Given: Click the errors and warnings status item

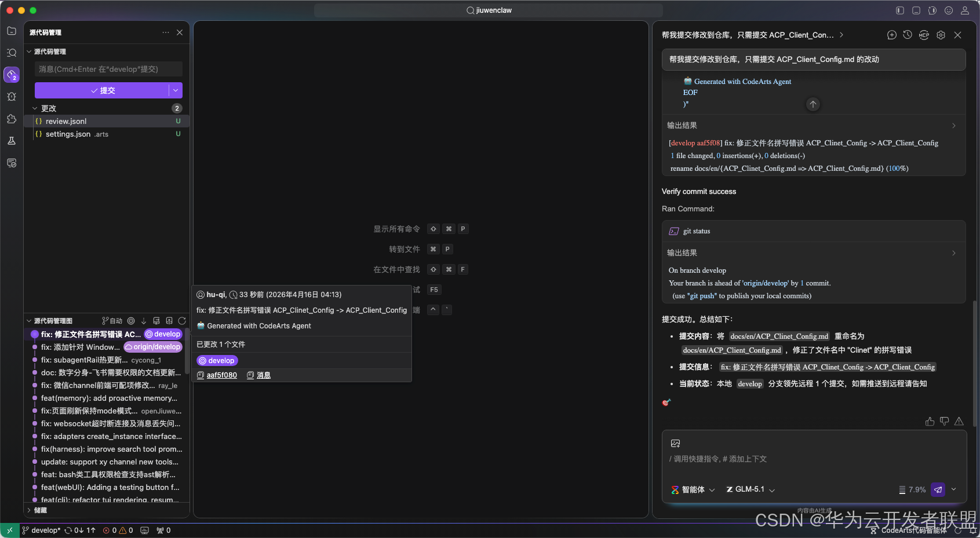Looking at the screenshot, I should (118, 530).
